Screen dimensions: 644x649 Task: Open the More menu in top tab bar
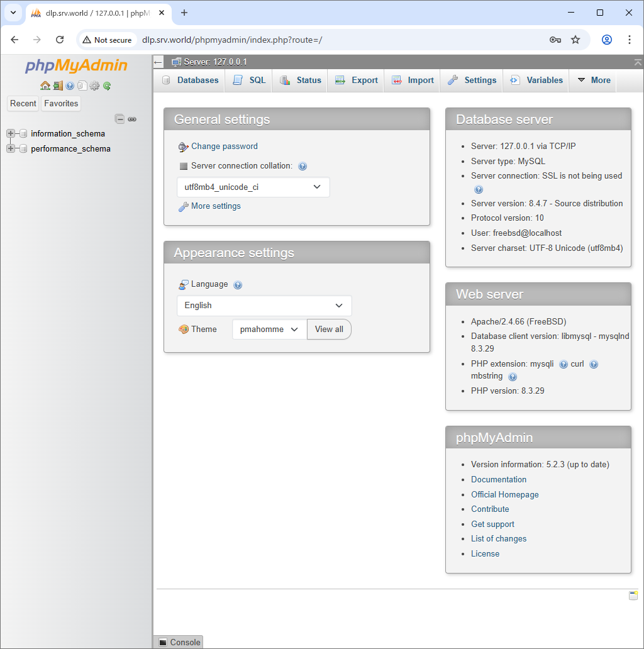coord(594,80)
